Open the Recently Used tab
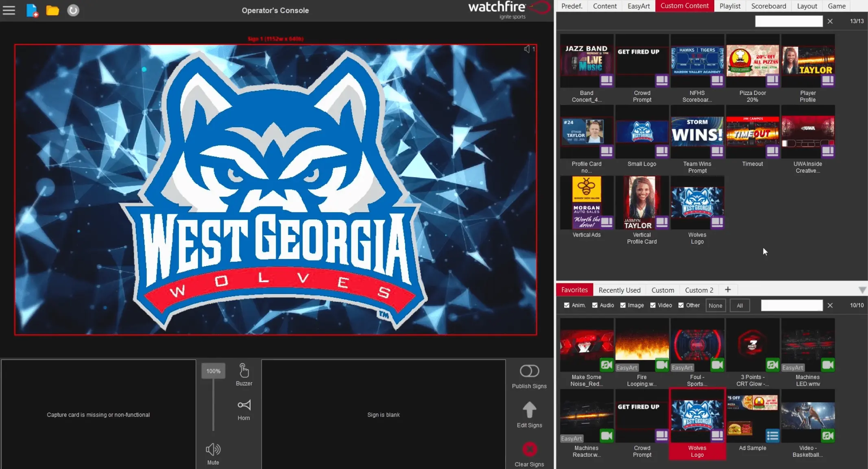 (x=619, y=290)
